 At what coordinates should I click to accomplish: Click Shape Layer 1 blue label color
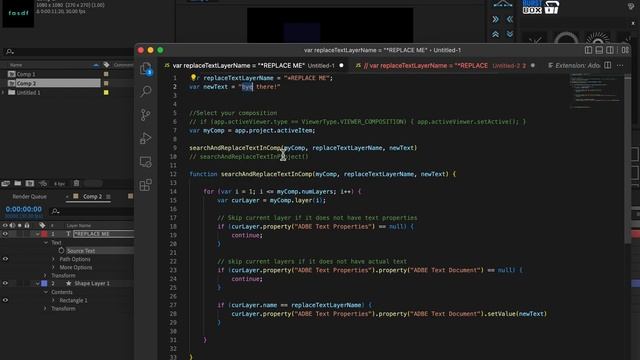(x=44, y=283)
